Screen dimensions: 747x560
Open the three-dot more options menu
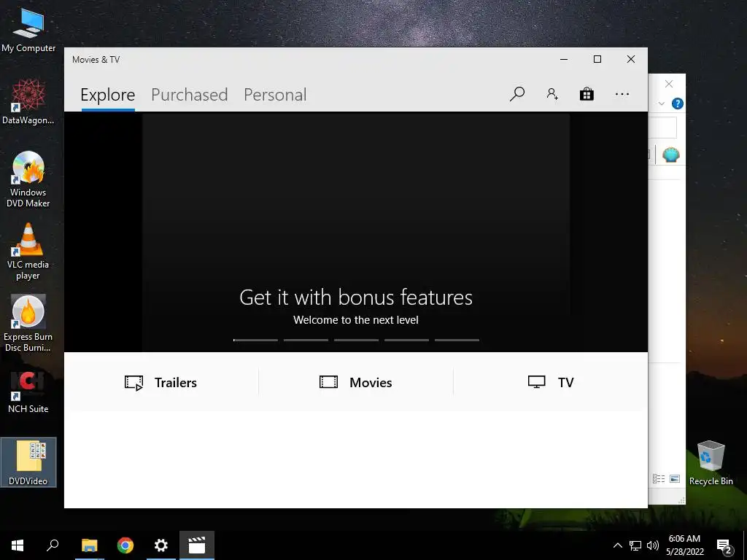pyautogui.click(x=622, y=94)
